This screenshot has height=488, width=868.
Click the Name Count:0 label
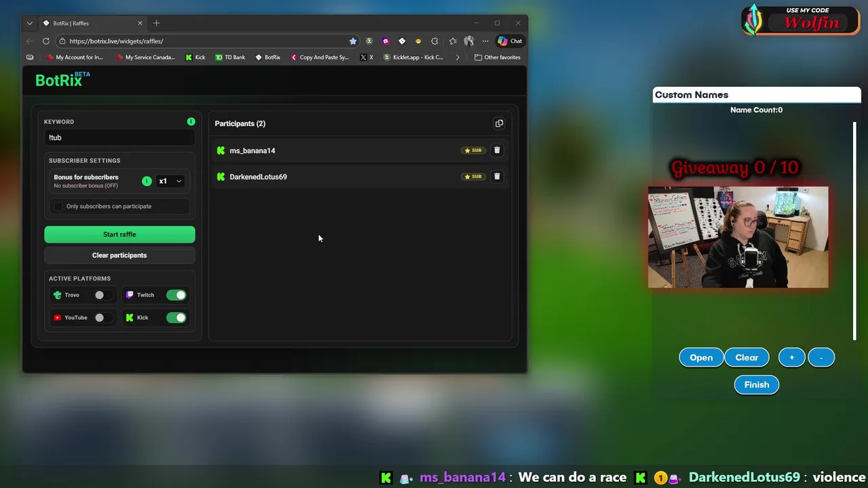pos(756,110)
